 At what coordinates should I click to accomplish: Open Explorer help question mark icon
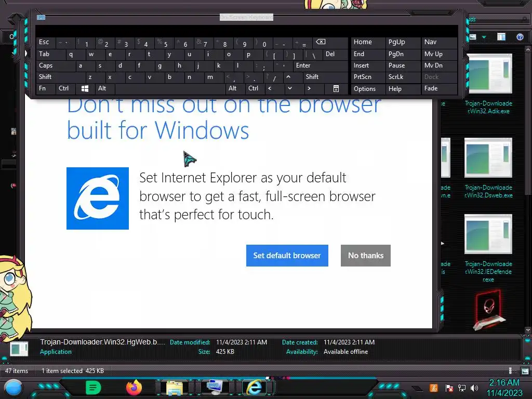[520, 37]
